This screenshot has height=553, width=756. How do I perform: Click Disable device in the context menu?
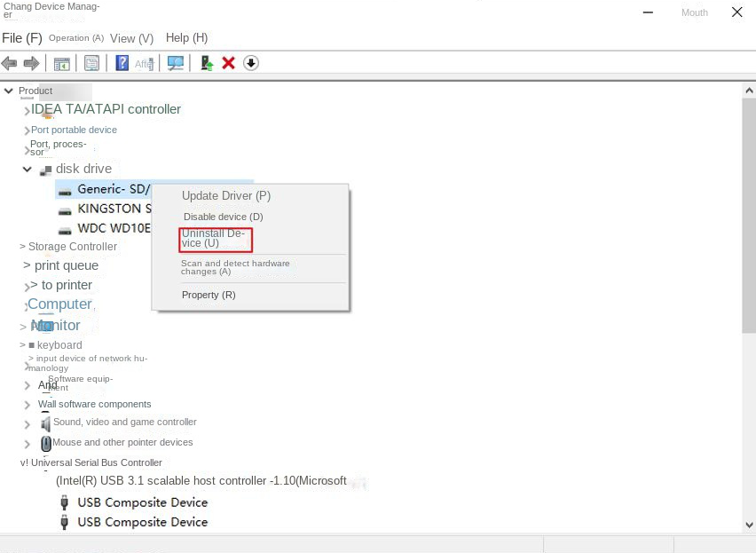[223, 216]
